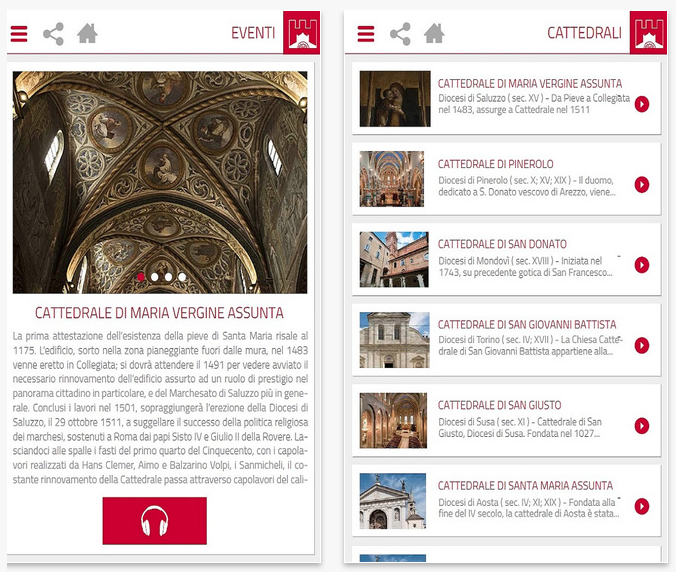
Task: Open arrow for Cattedrale di San Donato
Action: pos(642,265)
